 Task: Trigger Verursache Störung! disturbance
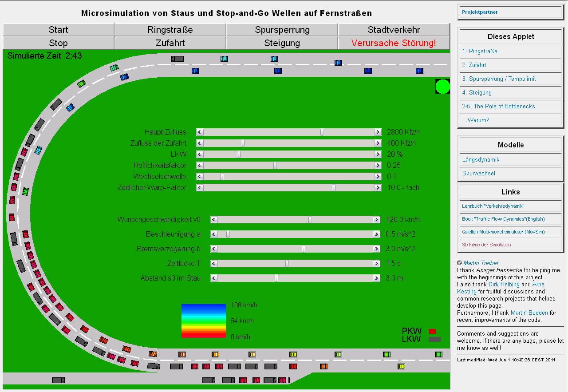pos(394,43)
